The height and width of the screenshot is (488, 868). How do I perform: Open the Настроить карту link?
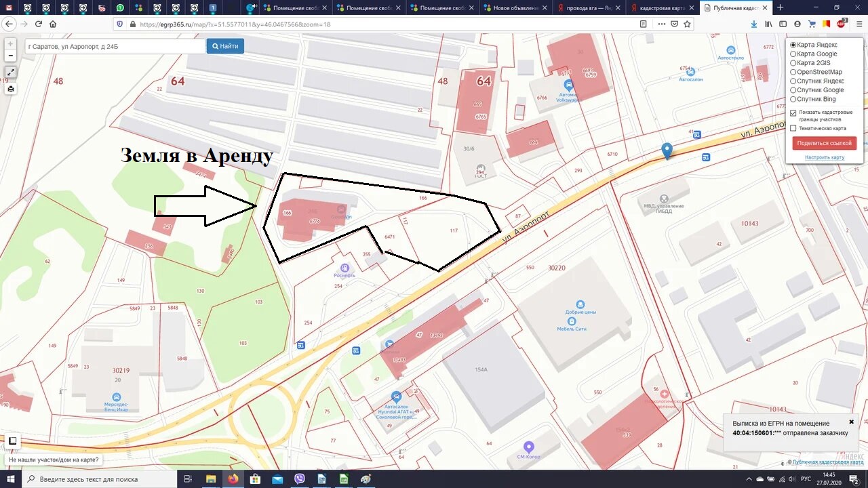point(824,157)
